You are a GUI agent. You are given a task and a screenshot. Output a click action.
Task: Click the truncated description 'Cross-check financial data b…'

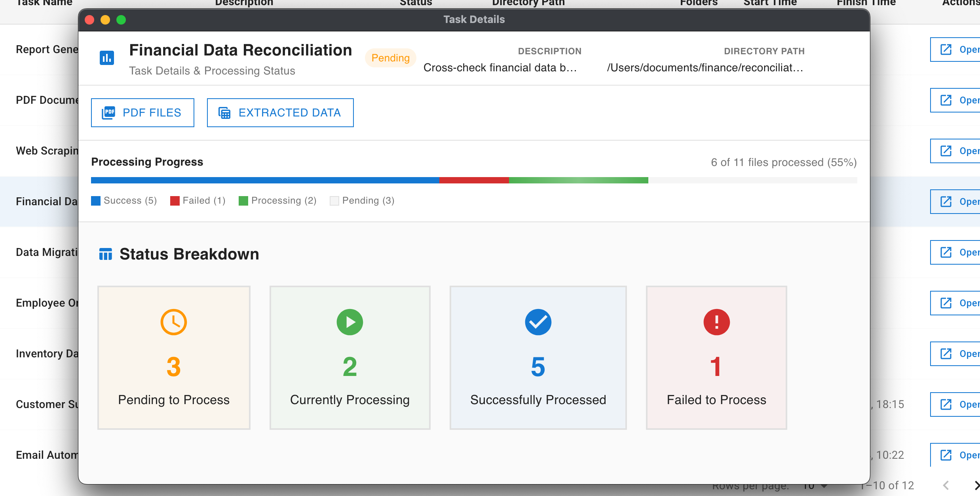[x=500, y=68]
